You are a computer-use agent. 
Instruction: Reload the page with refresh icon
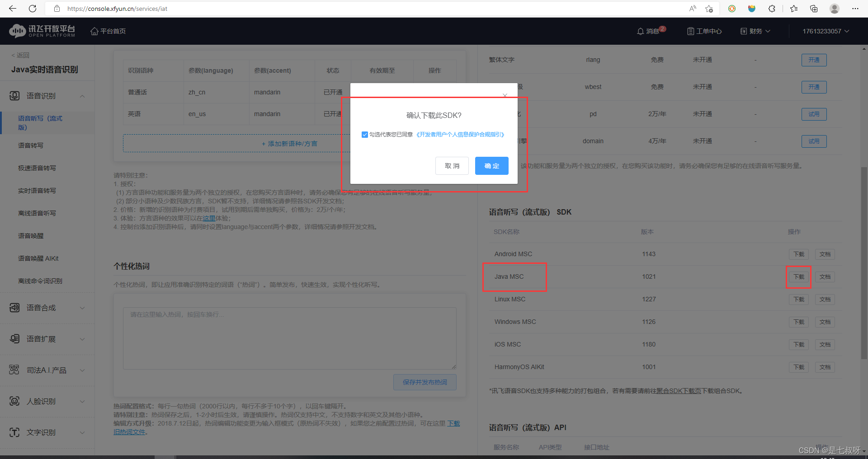point(33,9)
